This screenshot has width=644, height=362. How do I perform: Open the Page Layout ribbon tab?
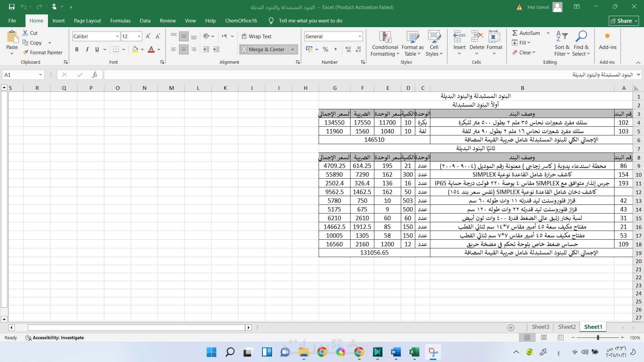click(87, 20)
